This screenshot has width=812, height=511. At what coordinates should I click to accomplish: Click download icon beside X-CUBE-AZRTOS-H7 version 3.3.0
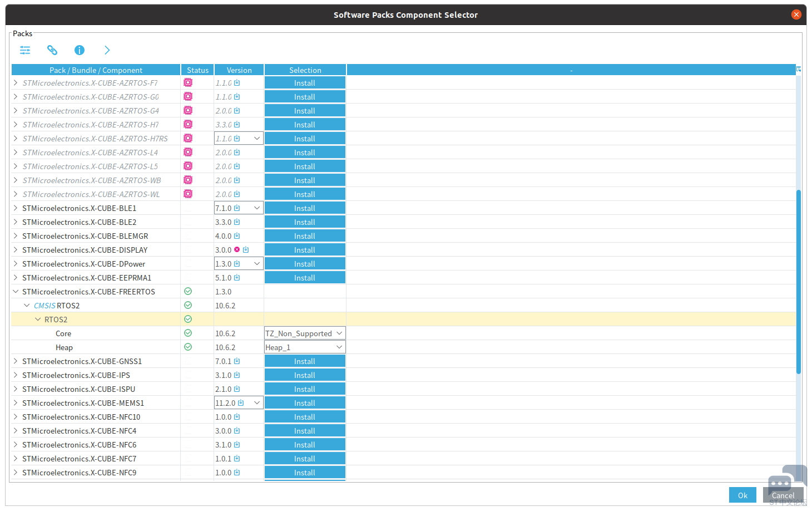pos(237,124)
